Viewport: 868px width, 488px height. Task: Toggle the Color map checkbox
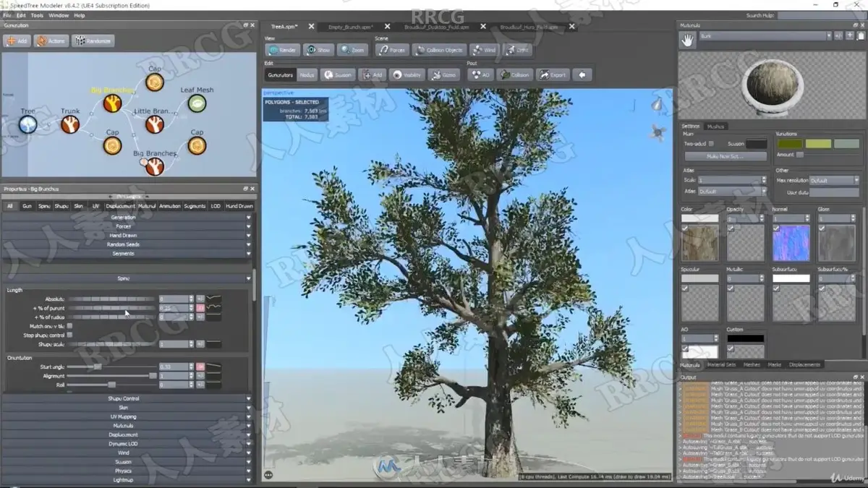point(685,228)
